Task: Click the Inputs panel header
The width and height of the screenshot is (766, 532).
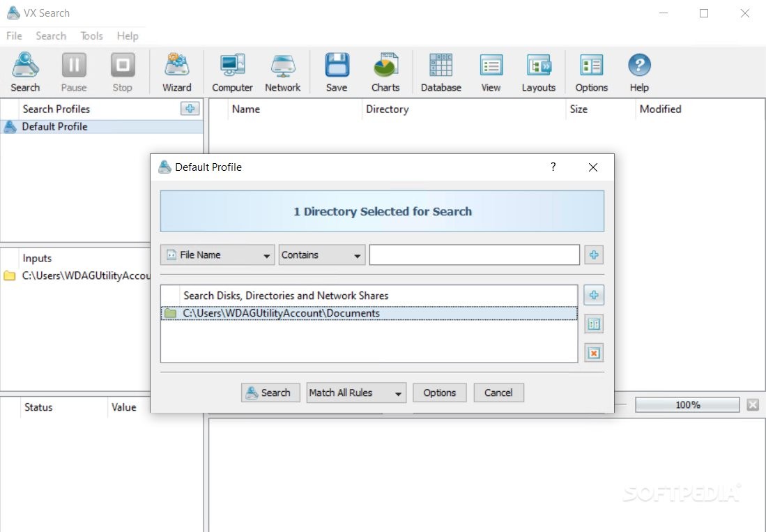Action: pos(84,258)
